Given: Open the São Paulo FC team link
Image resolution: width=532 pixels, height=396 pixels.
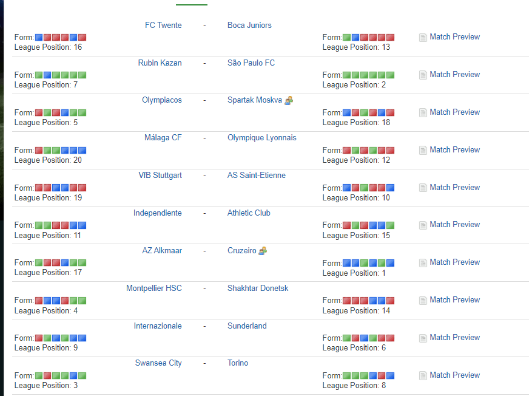Looking at the screenshot, I should coord(251,63).
